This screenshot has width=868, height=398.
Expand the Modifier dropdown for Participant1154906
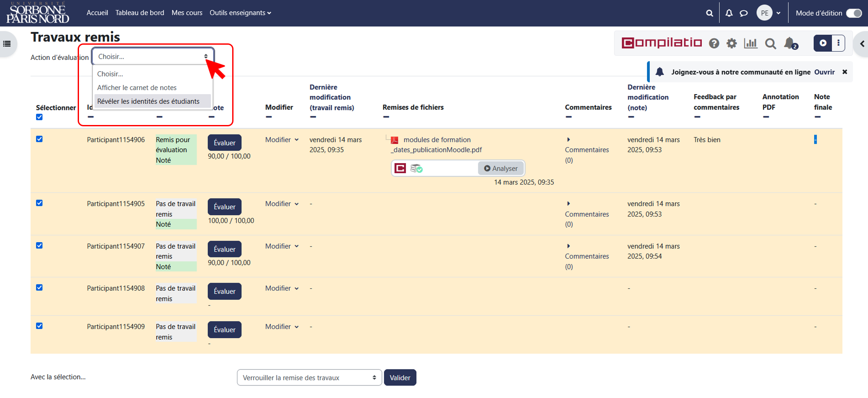pyautogui.click(x=282, y=140)
